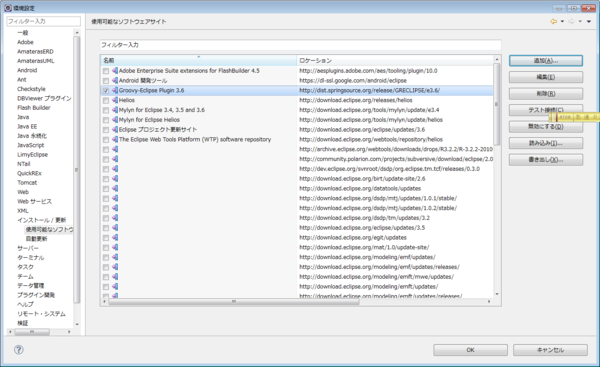Click the preferences tree horizontal scrollbar

click(x=32, y=332)
